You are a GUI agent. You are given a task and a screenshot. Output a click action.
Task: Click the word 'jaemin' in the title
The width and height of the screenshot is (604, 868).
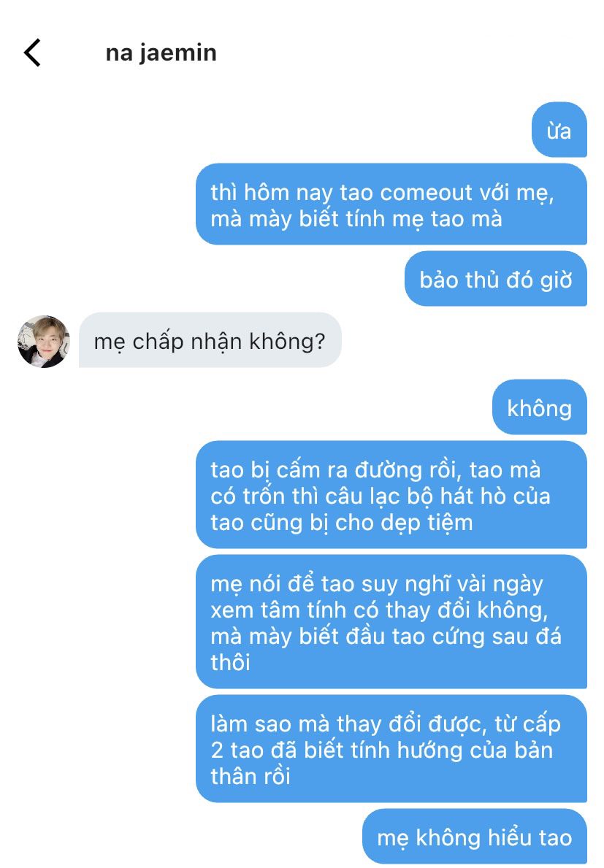click(177, 54)
